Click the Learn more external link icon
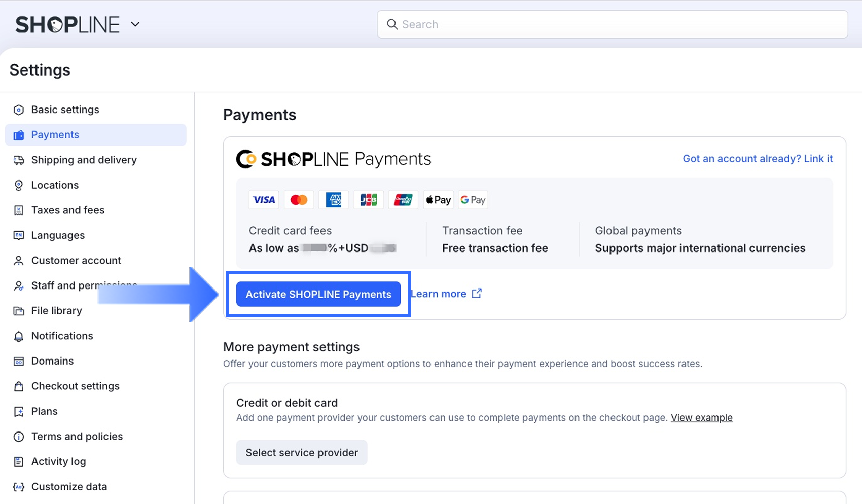The width and height of the screenshot is (862, 504). (477, 294)
